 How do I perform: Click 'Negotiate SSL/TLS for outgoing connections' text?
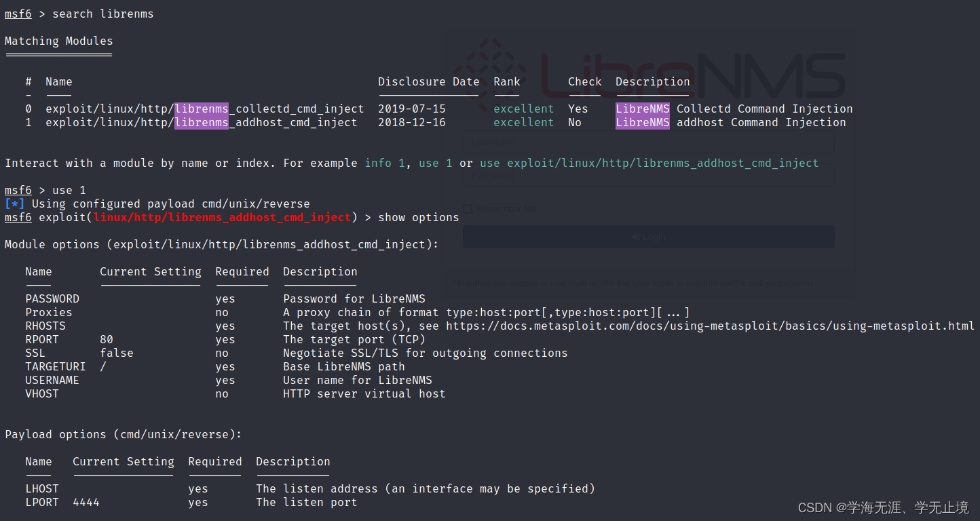click(426, 353)
